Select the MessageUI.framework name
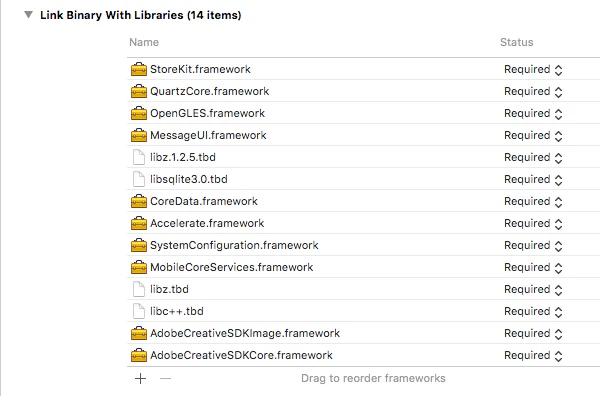Screen dimensions: 600x396 (x=208, y=135)
